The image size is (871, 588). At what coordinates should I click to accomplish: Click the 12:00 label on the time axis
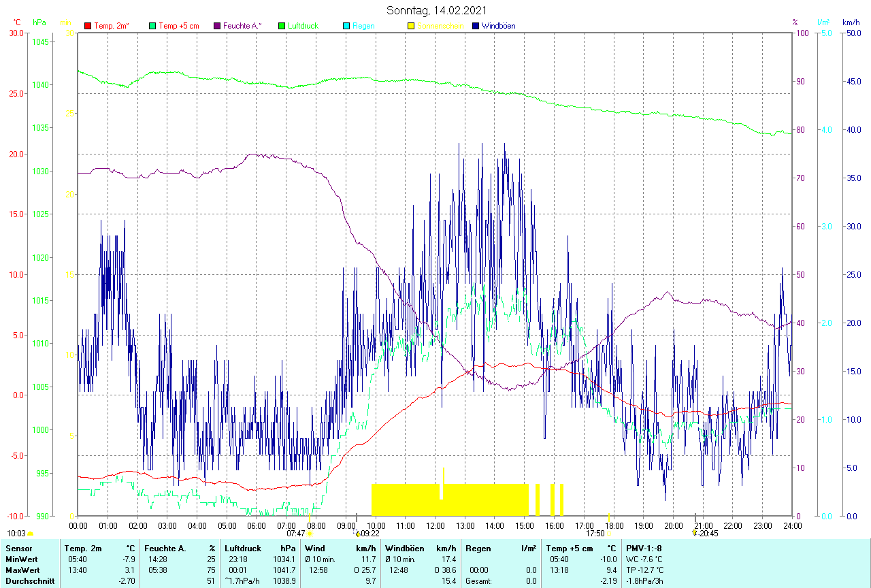click(x=435, y=526)
